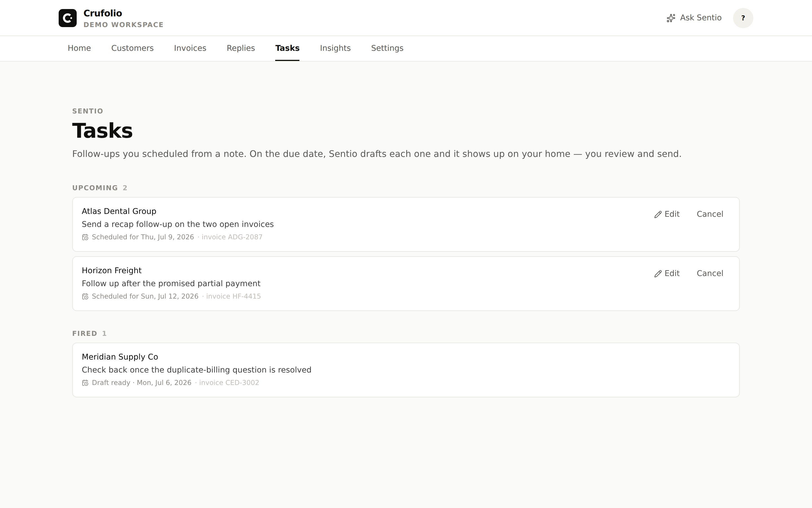Switch to the Invoices tab

point(190,48)
